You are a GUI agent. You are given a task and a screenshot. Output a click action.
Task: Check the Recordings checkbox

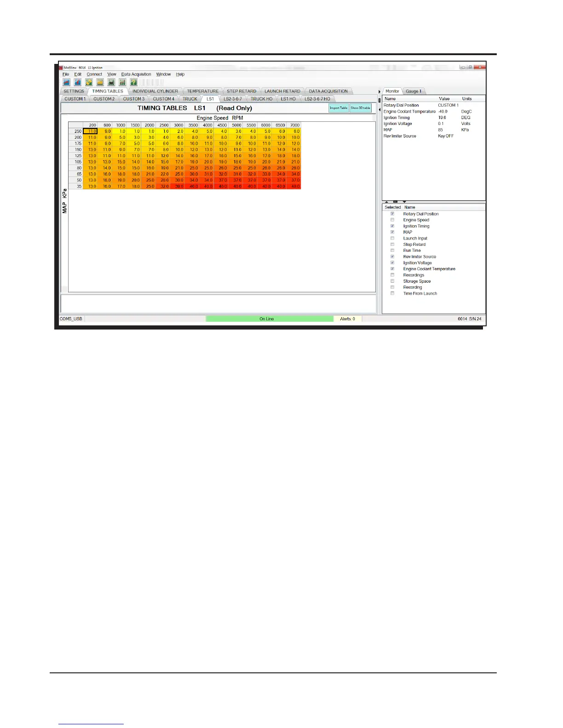[x=392, y=275]
